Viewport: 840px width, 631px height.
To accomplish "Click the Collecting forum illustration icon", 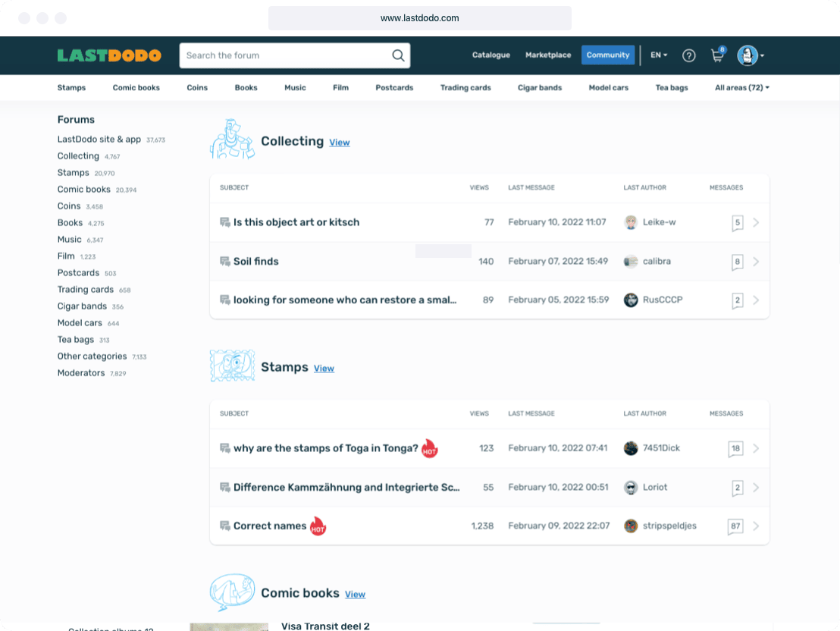I will point(232,140).
